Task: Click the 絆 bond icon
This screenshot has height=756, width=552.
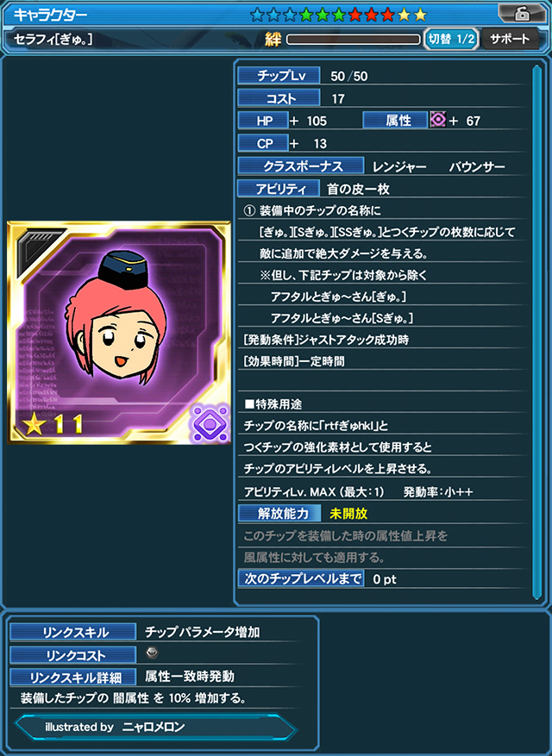Action: (x=273, y=40)
